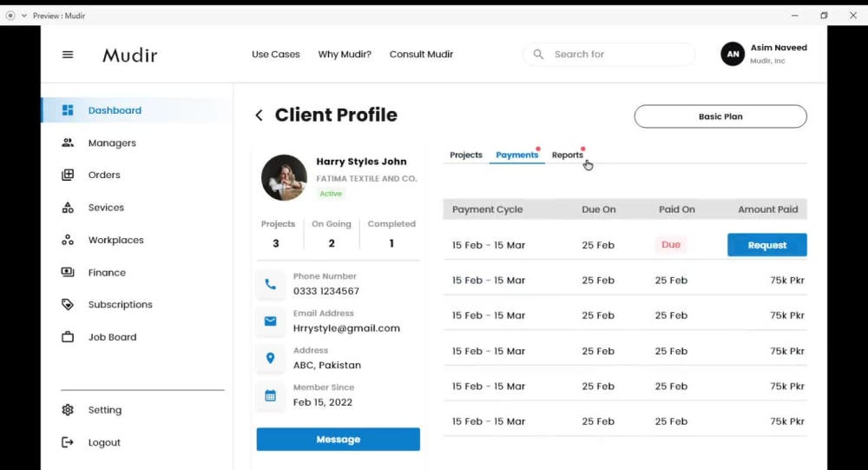The image size is (868, 470).
Task: Open the Why Mudir? menu item
Action: 345,55
